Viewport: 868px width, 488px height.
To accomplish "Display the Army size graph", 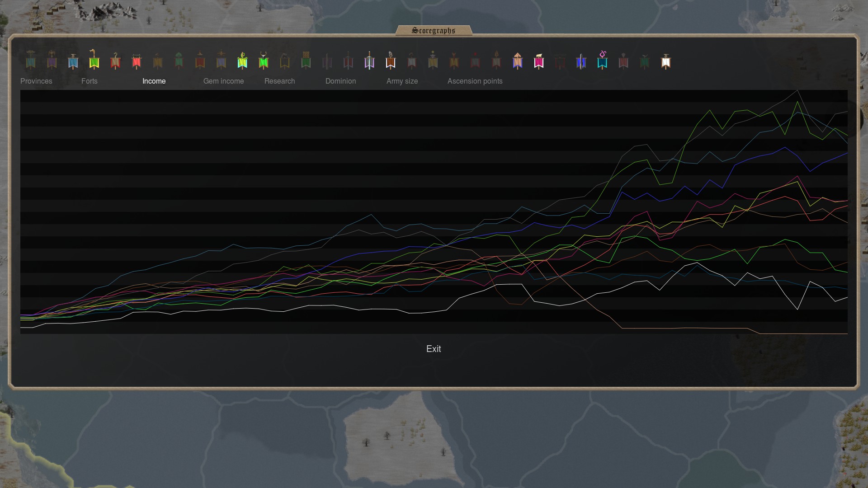I will tap(402, 81).
